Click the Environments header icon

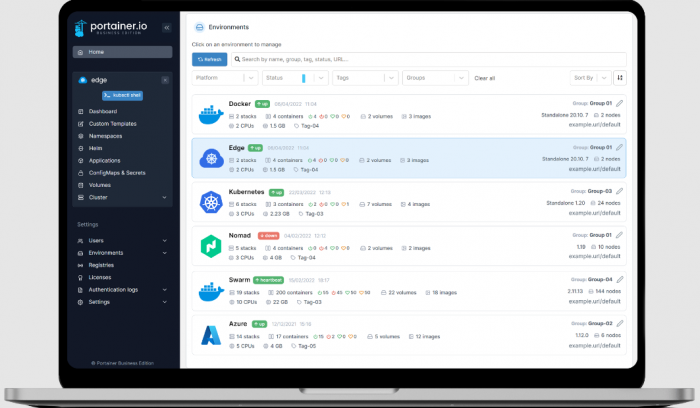point(199,27)
